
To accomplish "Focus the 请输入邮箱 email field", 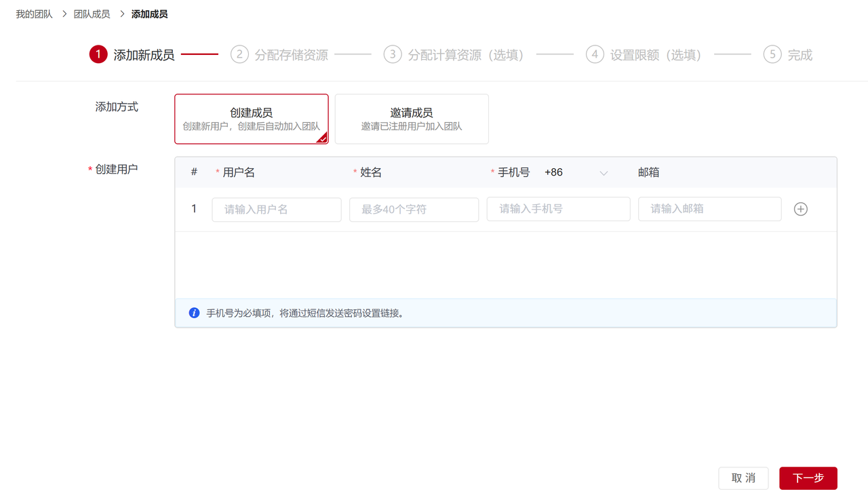I will click(709, 209).
